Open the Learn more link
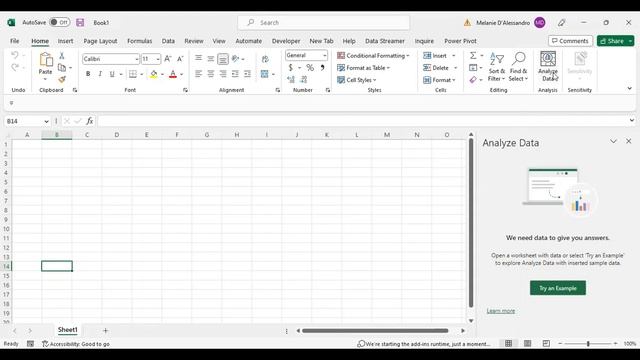The height and width of the screenshot is (360, 640). tap(501, 311)
